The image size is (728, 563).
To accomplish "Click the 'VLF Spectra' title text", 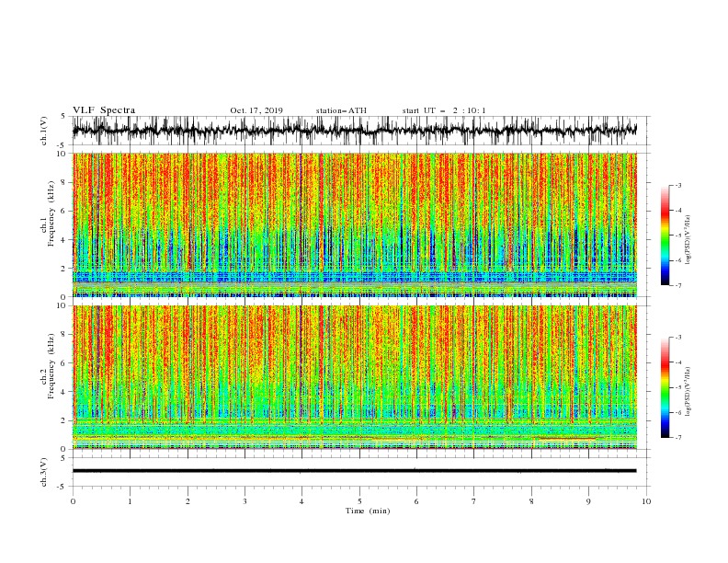I will (104, 110).
